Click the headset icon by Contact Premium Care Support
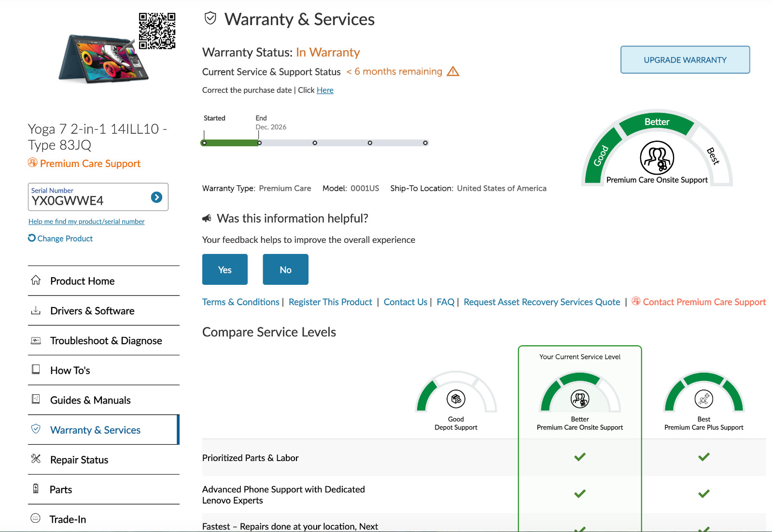The width and height of the screenshot is (772, 532). click(x=636, y=301)
